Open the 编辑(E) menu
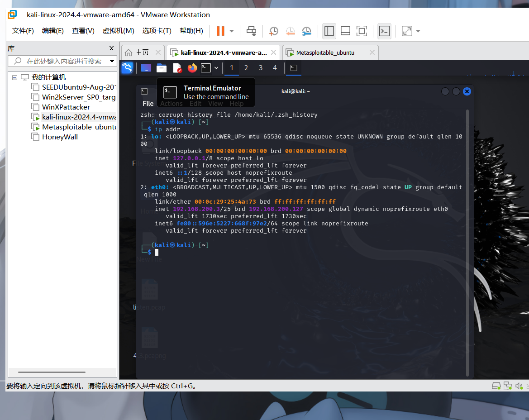The width and height of the screenshot is (529, 420). [52, 31]
